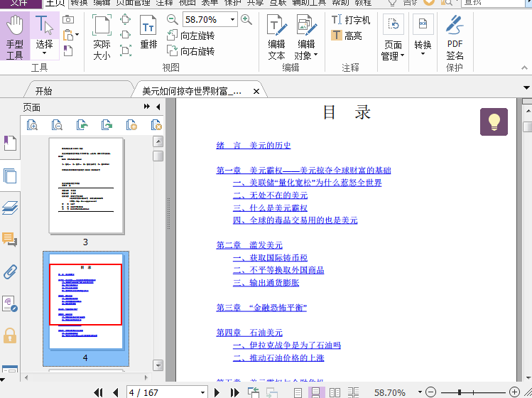Delete page icon in Pages panel
This screenshot has height=398, width=532.
pos(156,125)
